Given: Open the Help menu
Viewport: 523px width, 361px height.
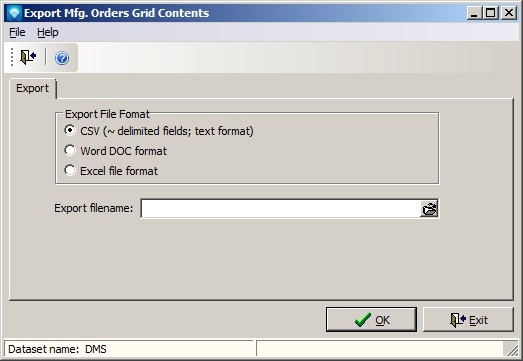Looking at the screenshot, I should coord(48,32).
